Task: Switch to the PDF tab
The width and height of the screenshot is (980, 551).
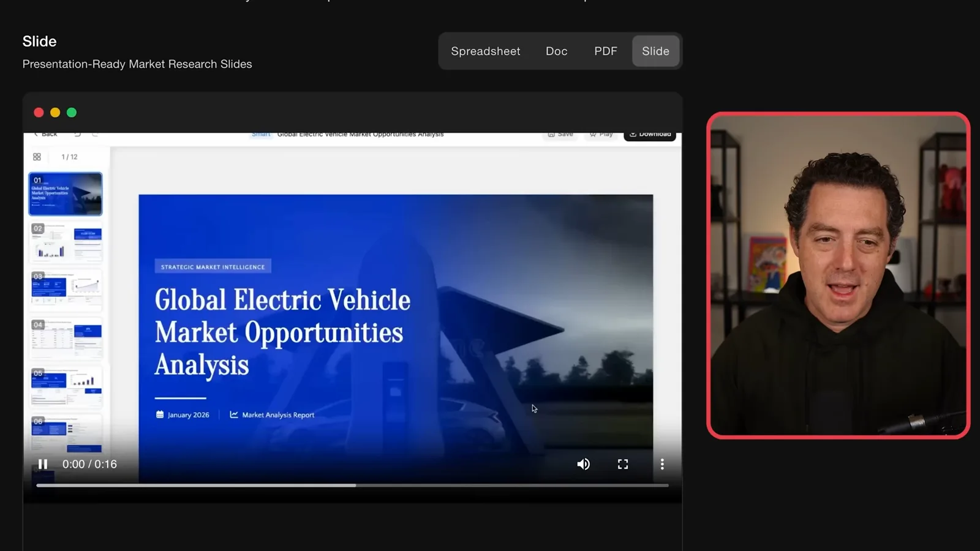Action: (606, 51)
